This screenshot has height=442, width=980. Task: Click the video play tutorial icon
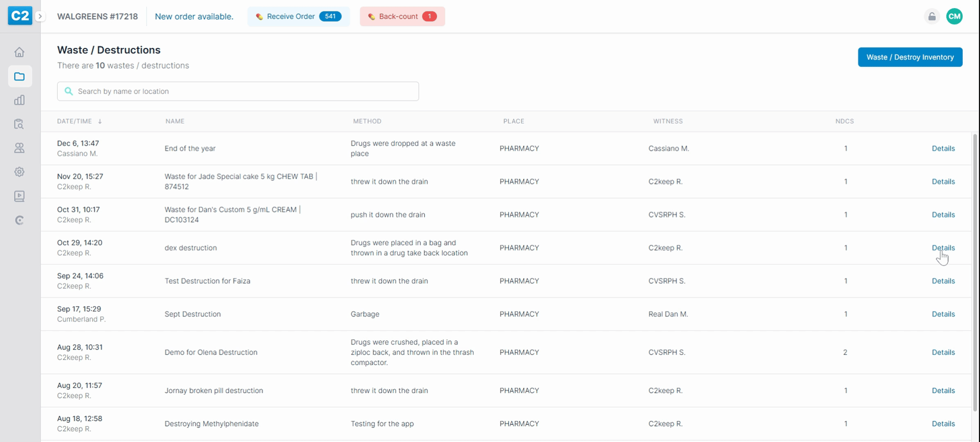coord(19,196)
